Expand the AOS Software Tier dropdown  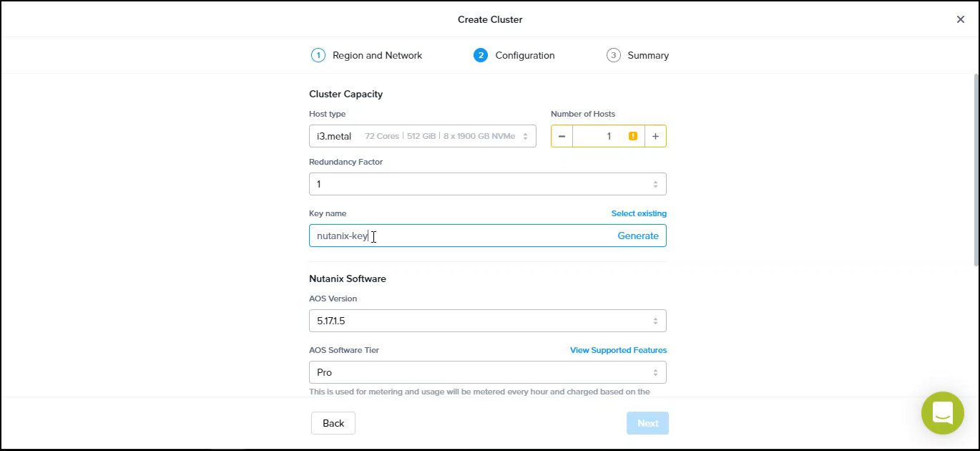pos(487,372)
